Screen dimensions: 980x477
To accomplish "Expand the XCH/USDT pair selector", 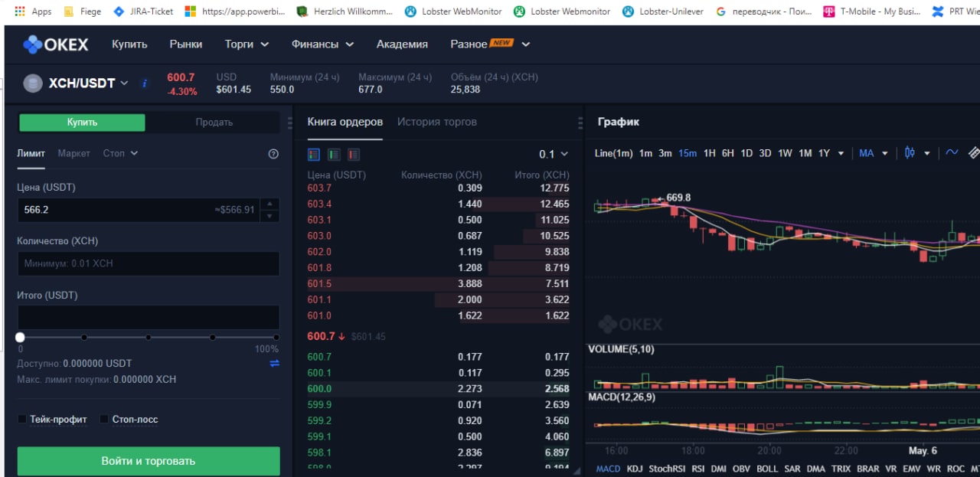I will point(124,83).
